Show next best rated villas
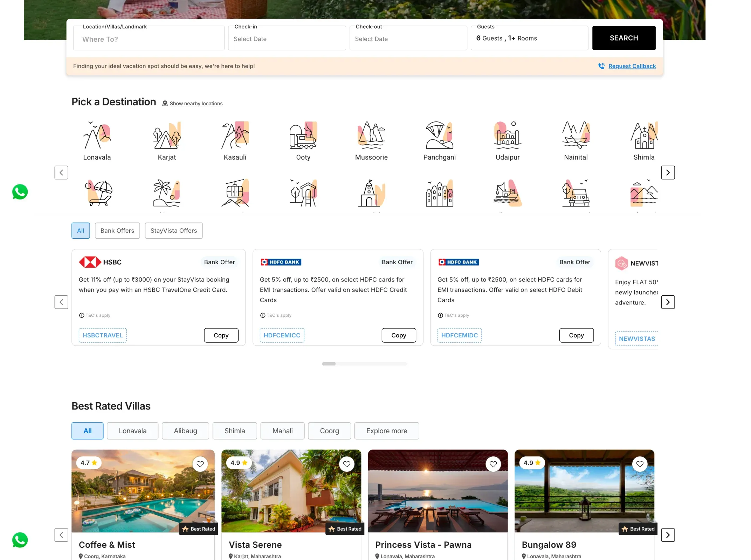Image resolution: width=751 pixels, height=560 pixels. (x=668, y=535)
